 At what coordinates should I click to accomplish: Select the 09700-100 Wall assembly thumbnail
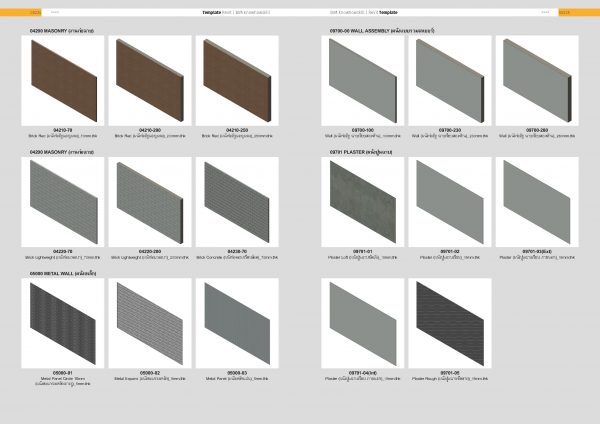point(364,82)
